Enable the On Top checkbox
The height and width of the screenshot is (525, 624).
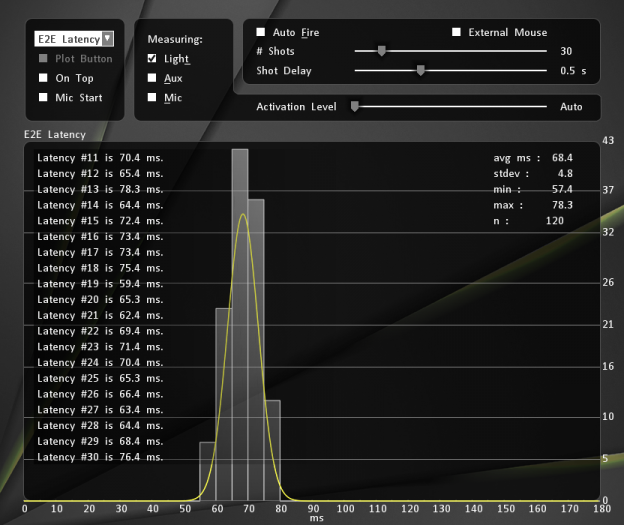(x=43, y=78)
